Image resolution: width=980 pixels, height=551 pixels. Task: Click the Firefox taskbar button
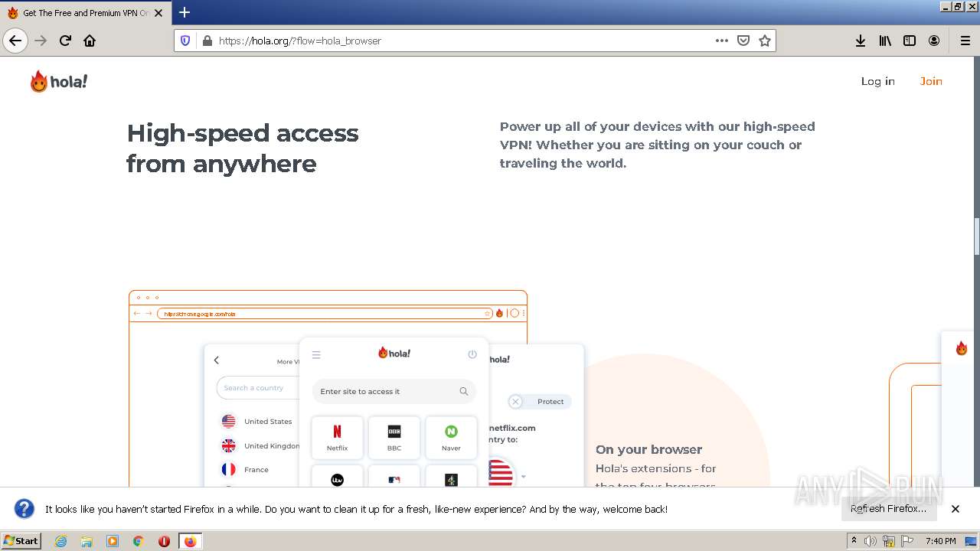(x=190, y=541)
